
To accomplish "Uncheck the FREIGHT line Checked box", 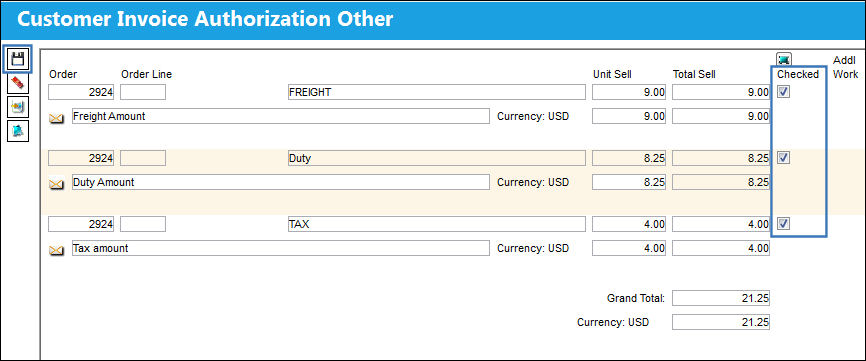I will coord(783,92).
